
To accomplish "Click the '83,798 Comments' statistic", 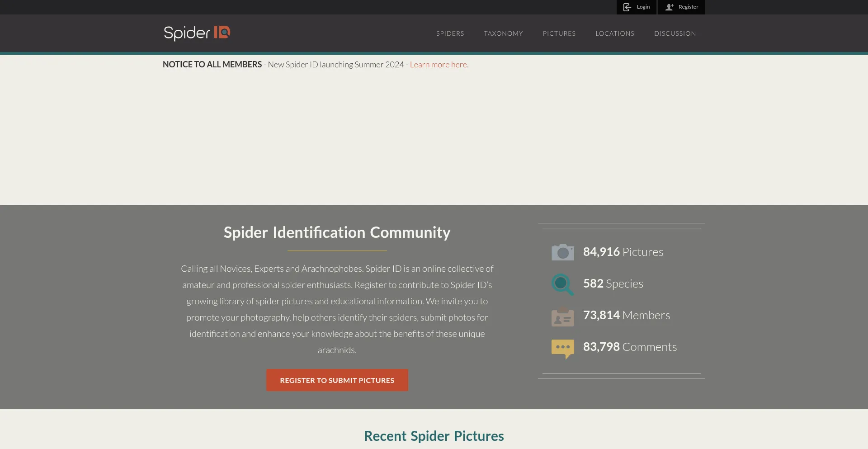I will 630,347.
